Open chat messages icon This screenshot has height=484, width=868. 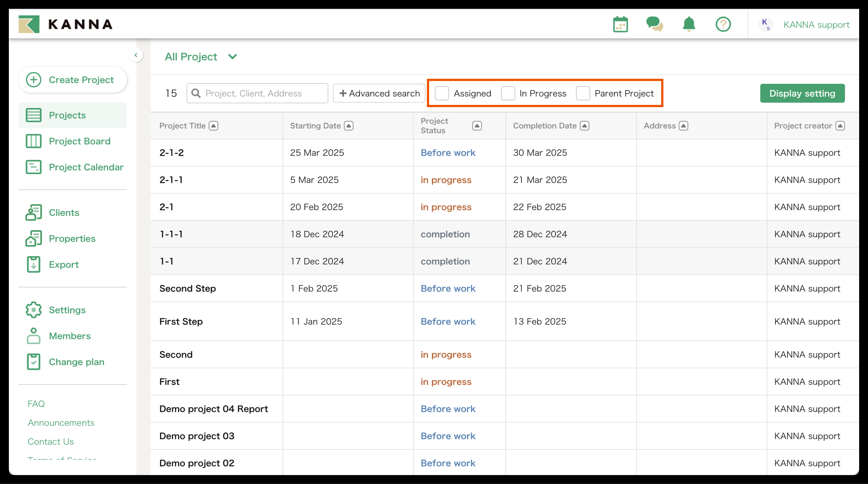[x=654, y=25]
